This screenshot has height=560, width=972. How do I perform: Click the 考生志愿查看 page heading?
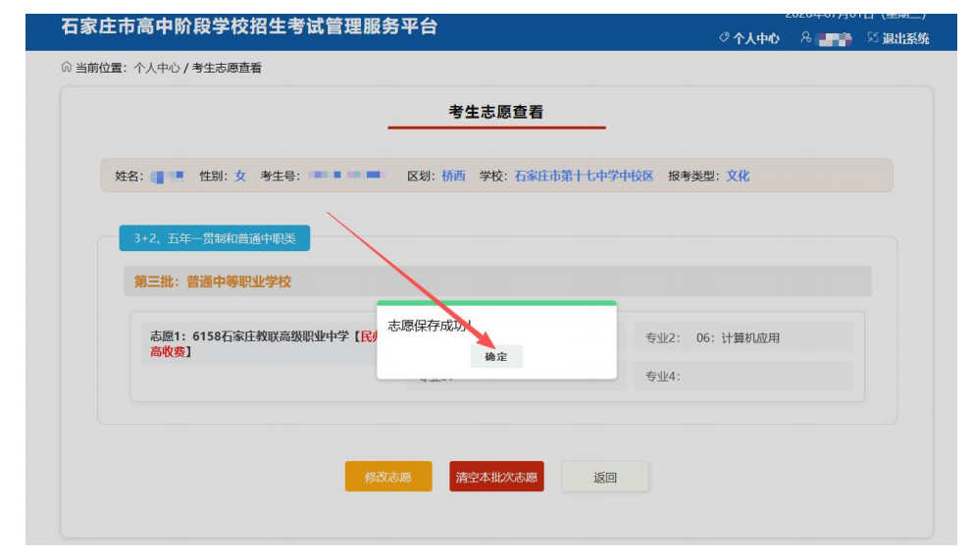pyautogui.click(x=496, y=112)
